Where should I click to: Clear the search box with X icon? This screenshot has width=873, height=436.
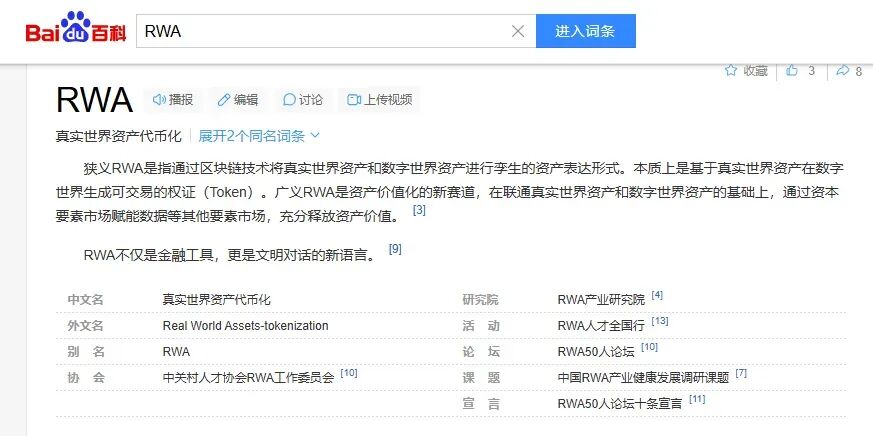[518, 31]
